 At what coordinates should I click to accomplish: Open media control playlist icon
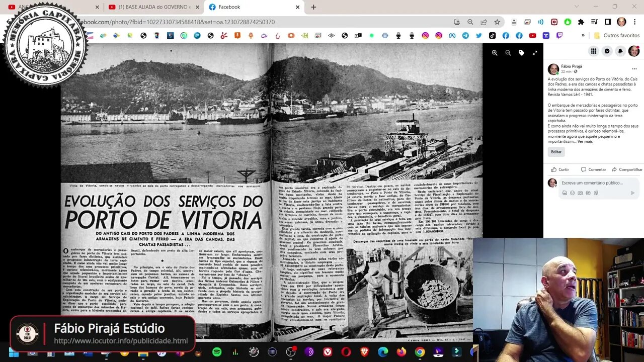click(594, 22)
